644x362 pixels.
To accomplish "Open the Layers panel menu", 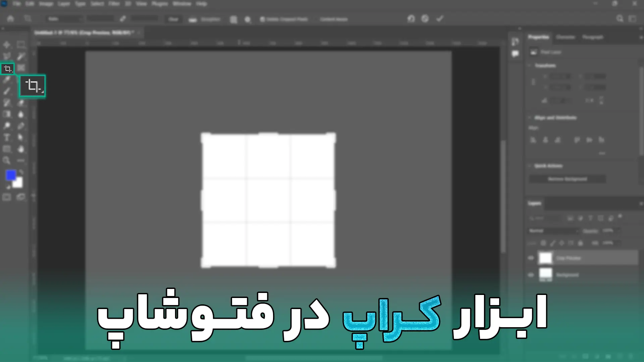I will coord(641,203).
